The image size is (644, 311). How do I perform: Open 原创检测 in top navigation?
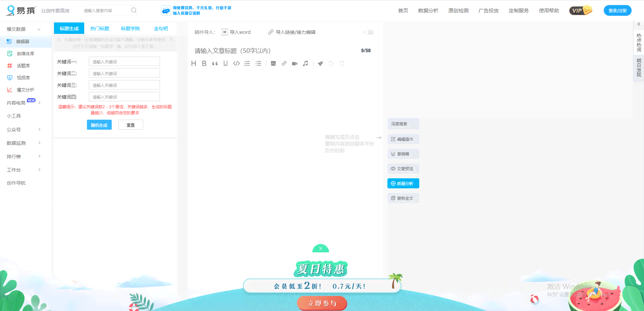pyautogui.click(x=458, y=10)
